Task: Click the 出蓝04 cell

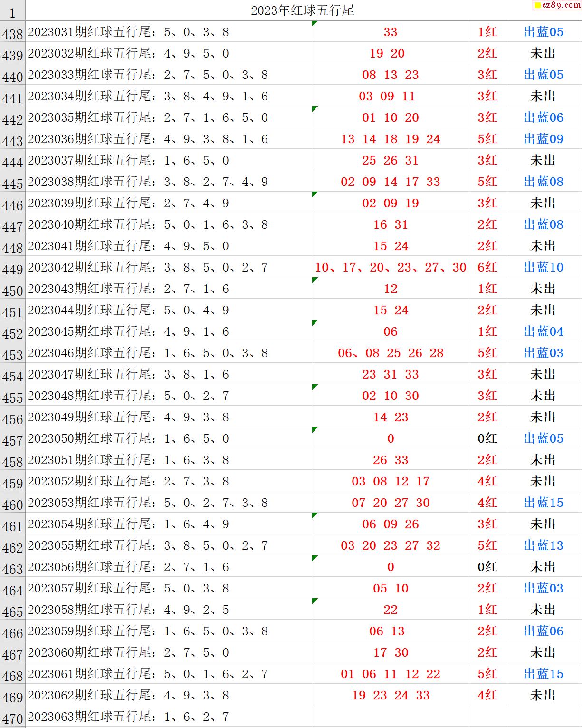Action: click(x=543, y=331)
